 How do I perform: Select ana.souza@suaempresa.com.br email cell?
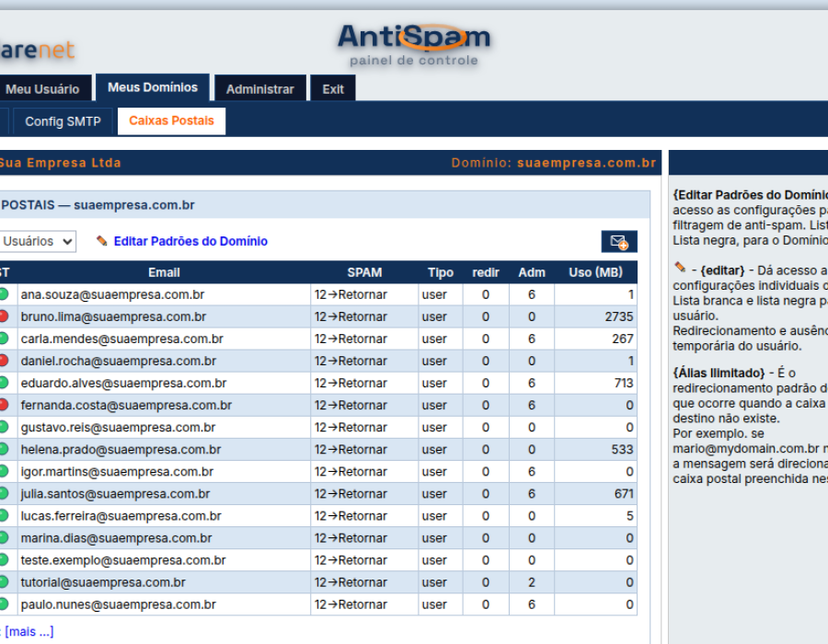165,294
